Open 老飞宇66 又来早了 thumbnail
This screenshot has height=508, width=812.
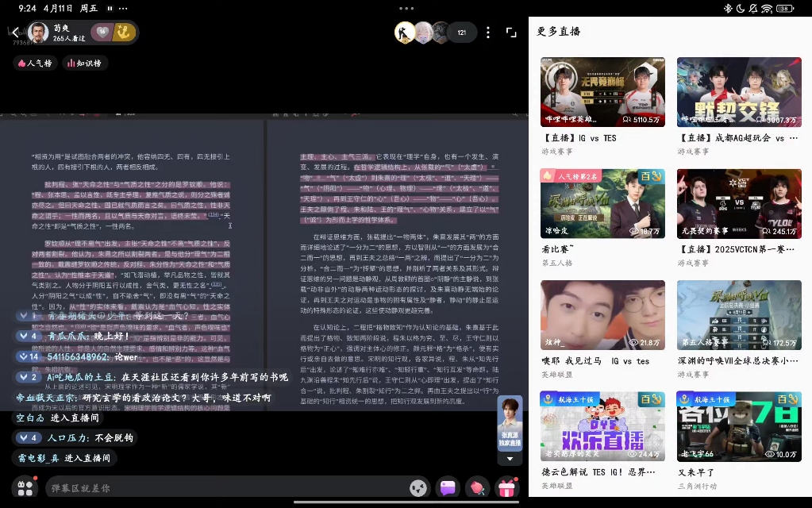(739, 426)
